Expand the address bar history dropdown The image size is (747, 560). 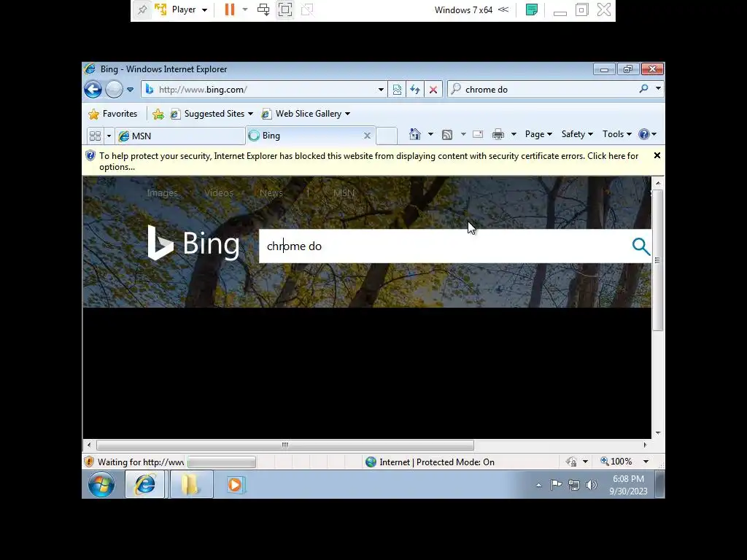coord(381,89)
